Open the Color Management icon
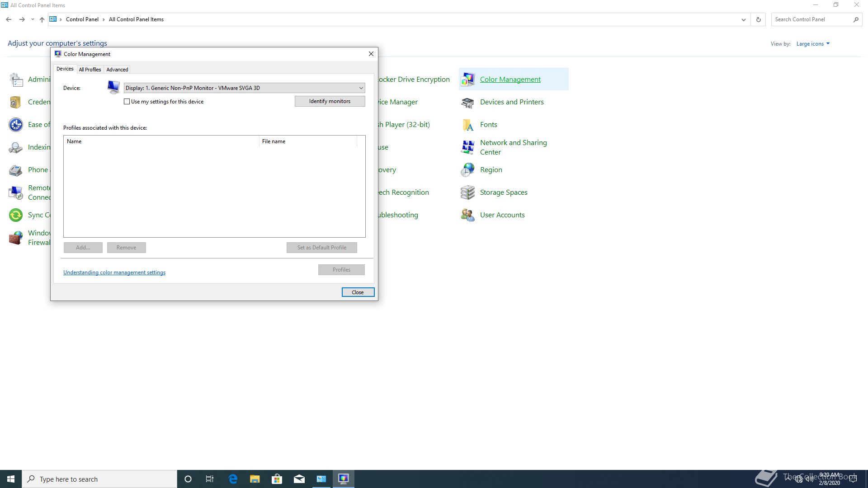 point(467,80)
